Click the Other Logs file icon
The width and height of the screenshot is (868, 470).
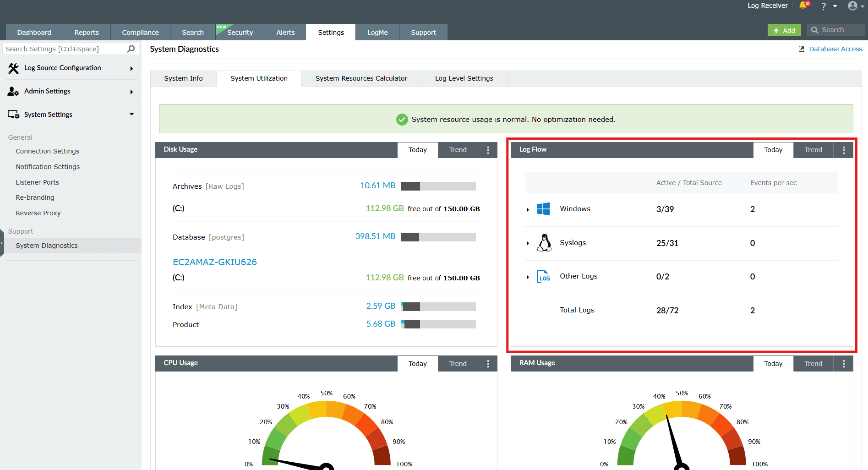[x=544, y=276]
